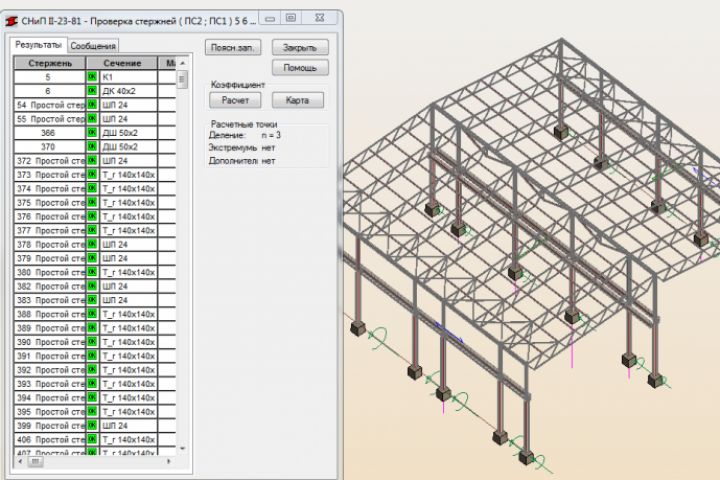Image resolution: width=720 pixels, height=480 pixels.
Task: Open help with the Помощь button
Action: tap(300, 68)
